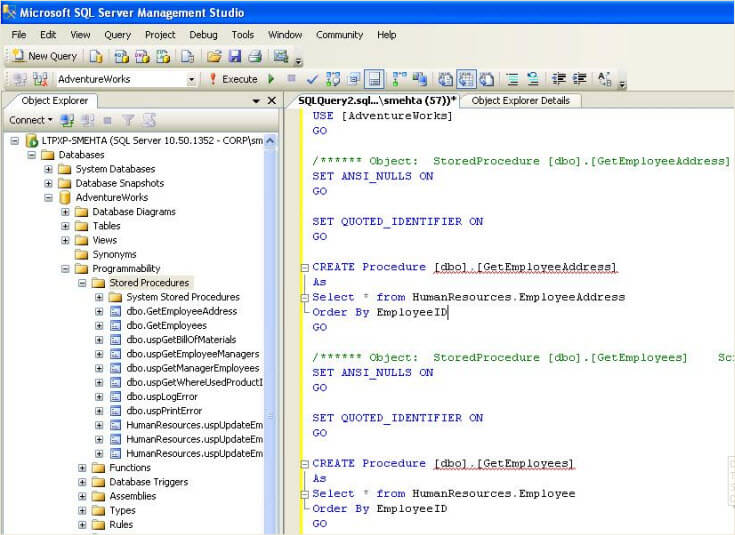Toggle Include Client Statistics
Screen dimensions: 735x535
click(x=420, y=79)
